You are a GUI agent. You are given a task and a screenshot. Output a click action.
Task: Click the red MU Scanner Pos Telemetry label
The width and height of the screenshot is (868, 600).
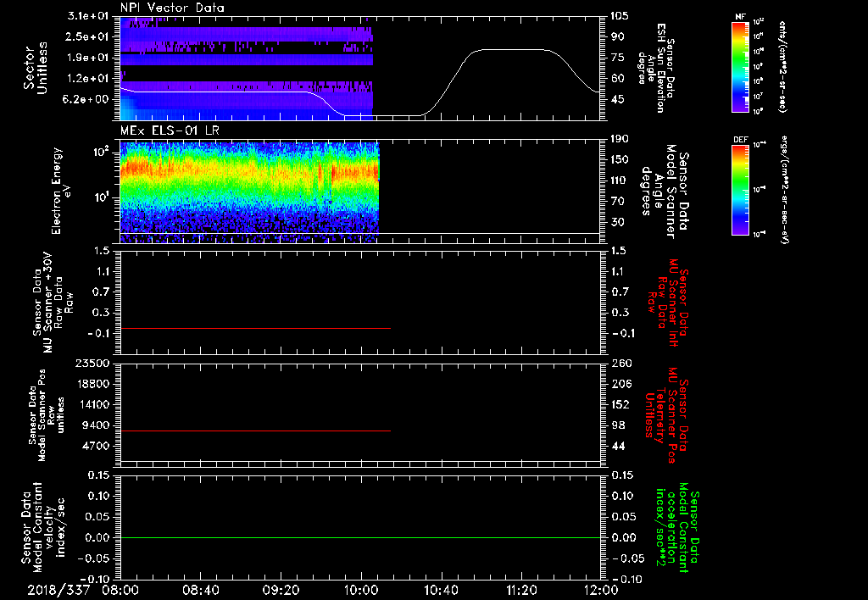[666, 415]
